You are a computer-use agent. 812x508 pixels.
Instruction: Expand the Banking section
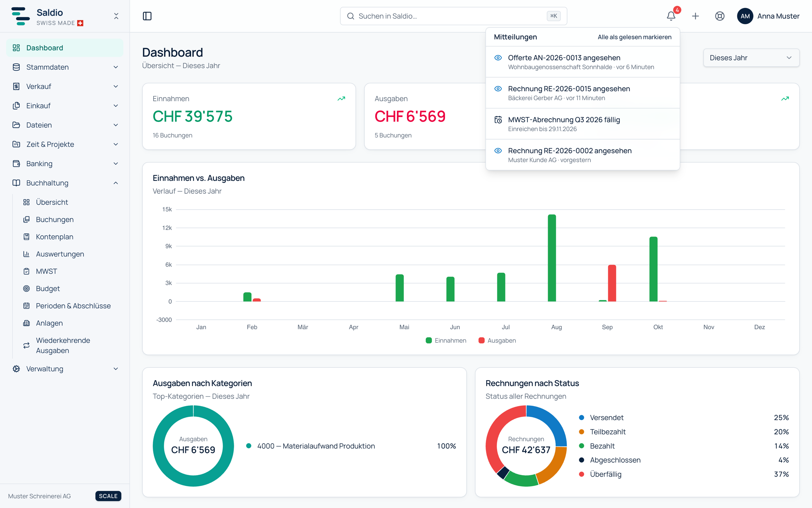65,164
